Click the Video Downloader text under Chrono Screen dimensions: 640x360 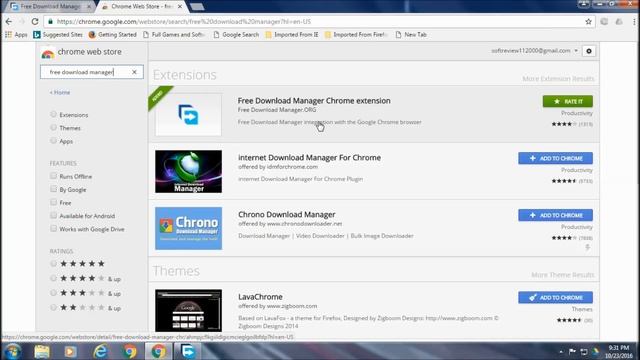tap(320, 236)
